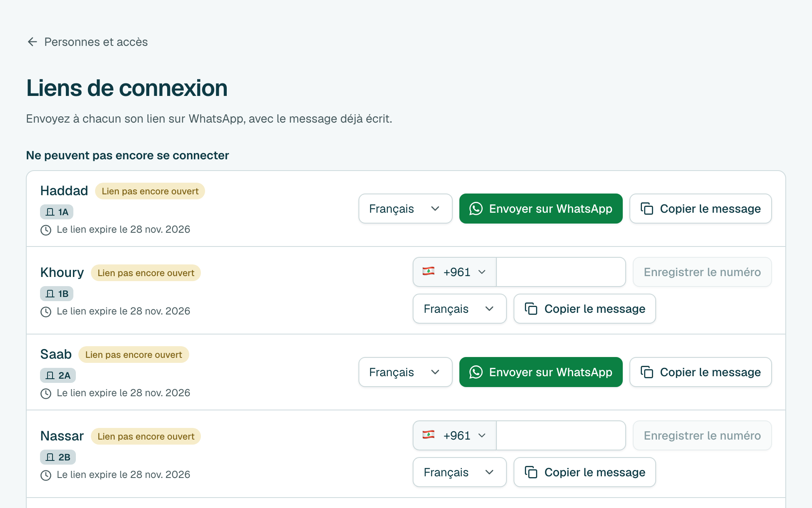Copy message for Khoury
812x508 pixels.
[584, 309]
